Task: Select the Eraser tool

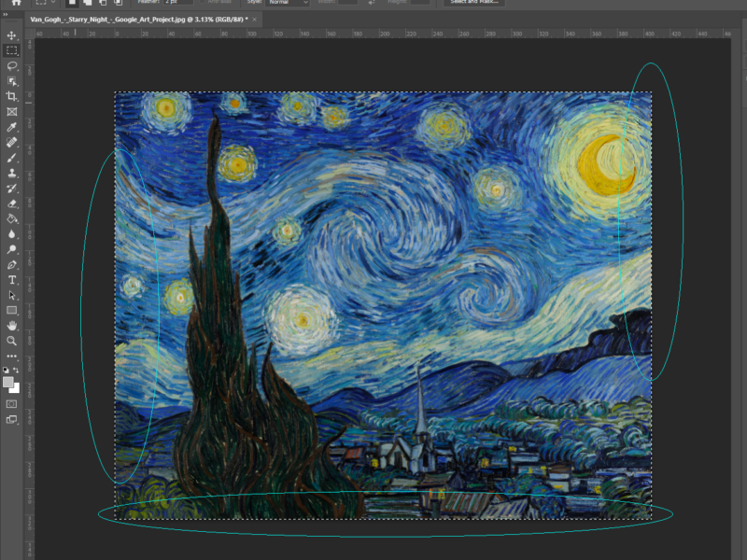Action: 12,203
